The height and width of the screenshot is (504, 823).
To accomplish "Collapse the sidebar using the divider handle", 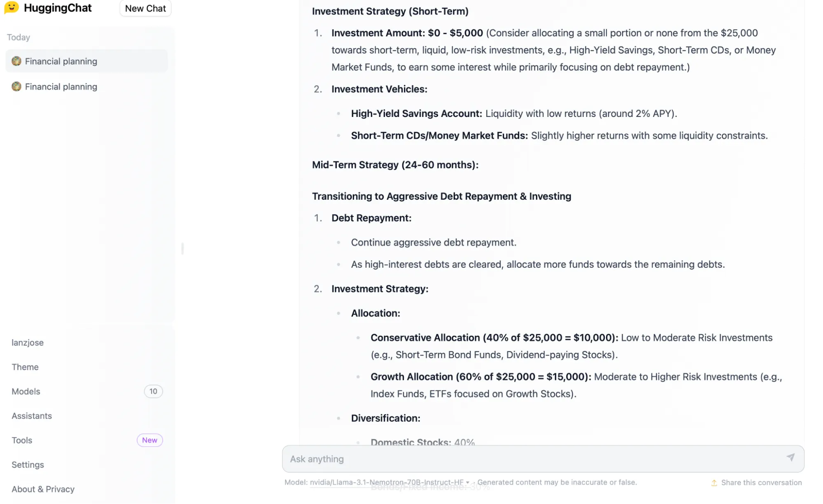I will [x=182, y=248].
